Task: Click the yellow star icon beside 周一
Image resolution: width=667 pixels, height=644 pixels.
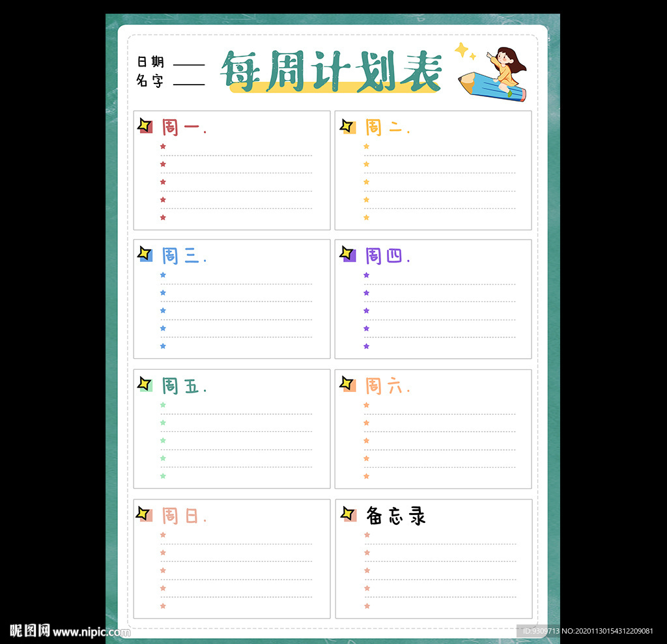Action: pos(145,125)
